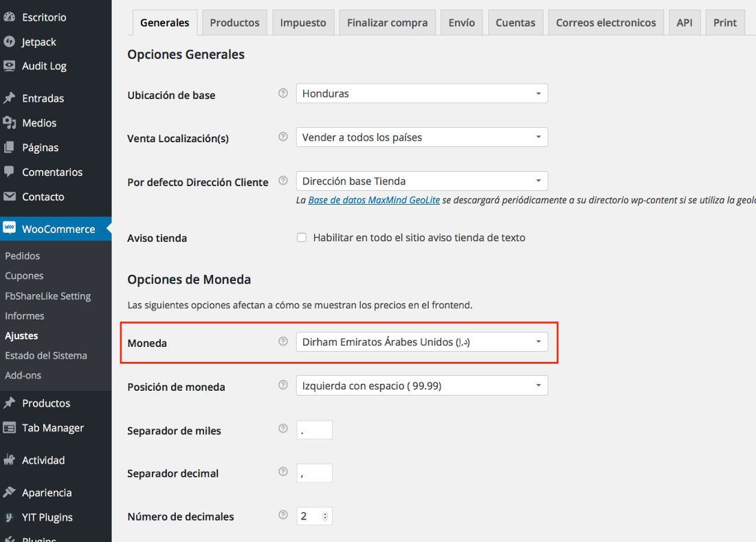Select the WooCommerce menu item label
756x542 pixels.
(58, 229)
